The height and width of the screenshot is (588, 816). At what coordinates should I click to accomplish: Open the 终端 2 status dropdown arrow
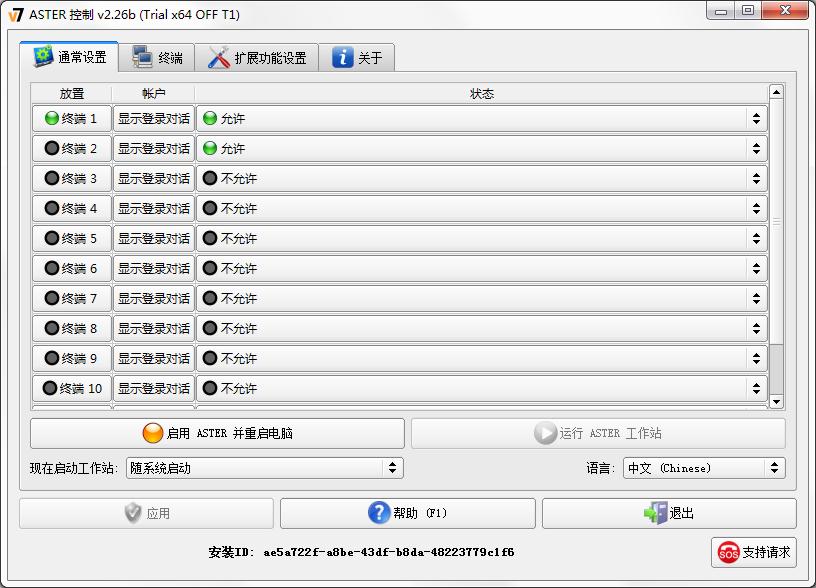756,149
